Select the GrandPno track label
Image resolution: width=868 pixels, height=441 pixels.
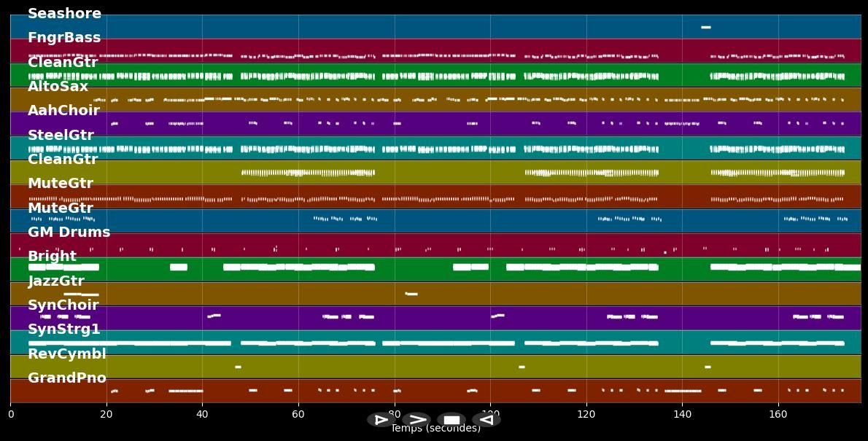[x=67, y=378]
